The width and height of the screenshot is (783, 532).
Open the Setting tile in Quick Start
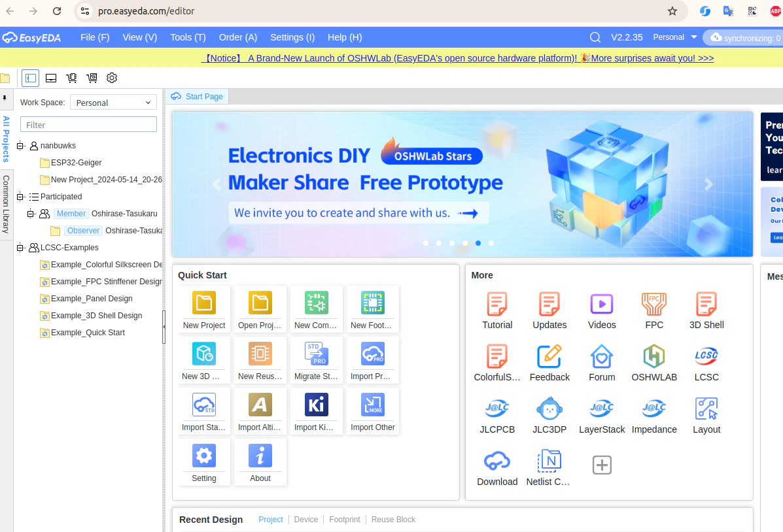coord(203,461)
